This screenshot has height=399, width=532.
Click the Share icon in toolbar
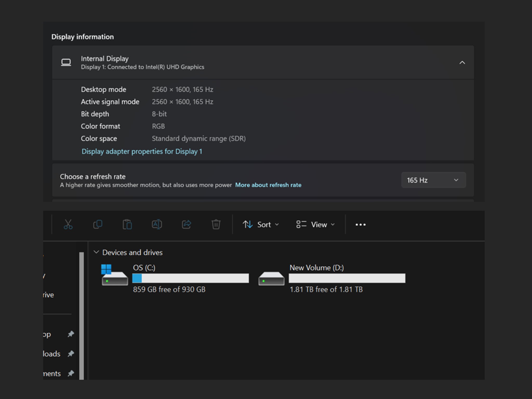click(187, 224)
